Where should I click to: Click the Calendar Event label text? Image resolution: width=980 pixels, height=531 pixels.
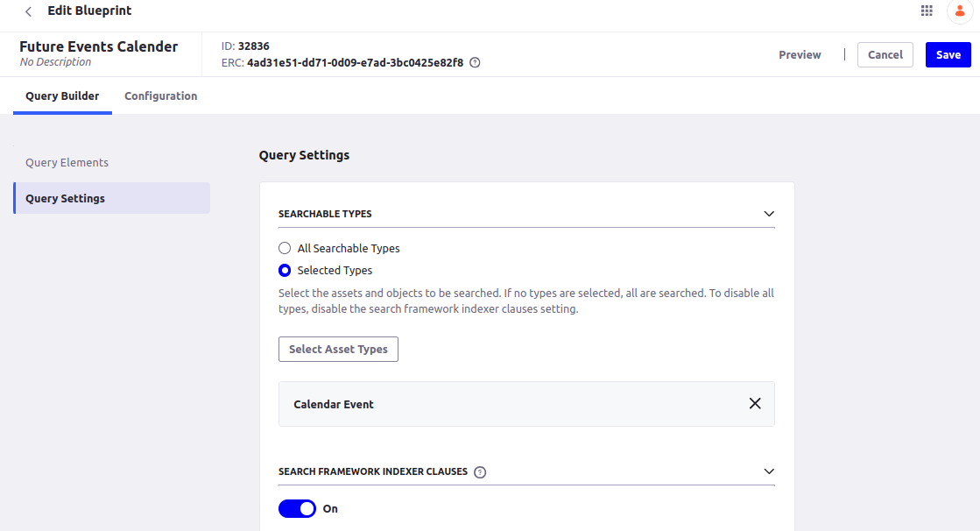pos(334,404)
